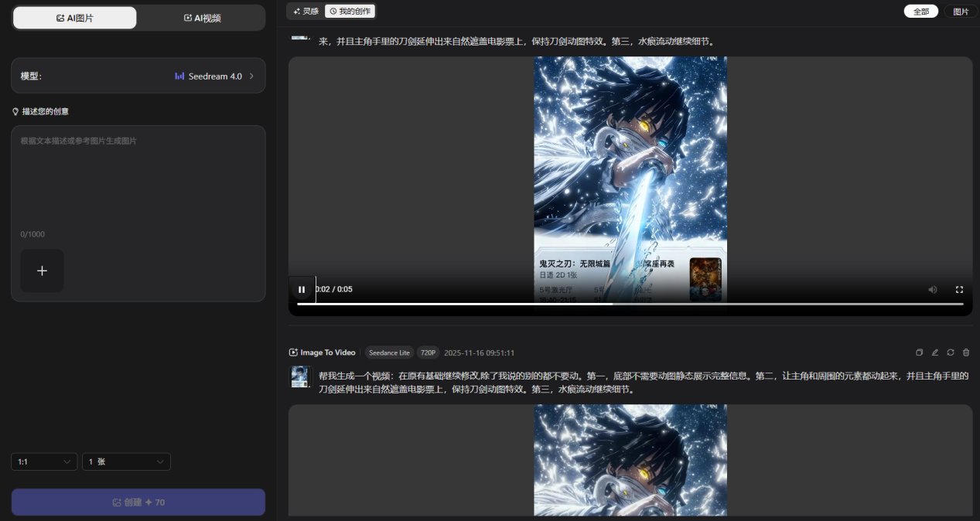Click the plus icon to upload a reference image
Image resolution: width=980 pixels, height=521 pixels.
click(x=42, y=271)
